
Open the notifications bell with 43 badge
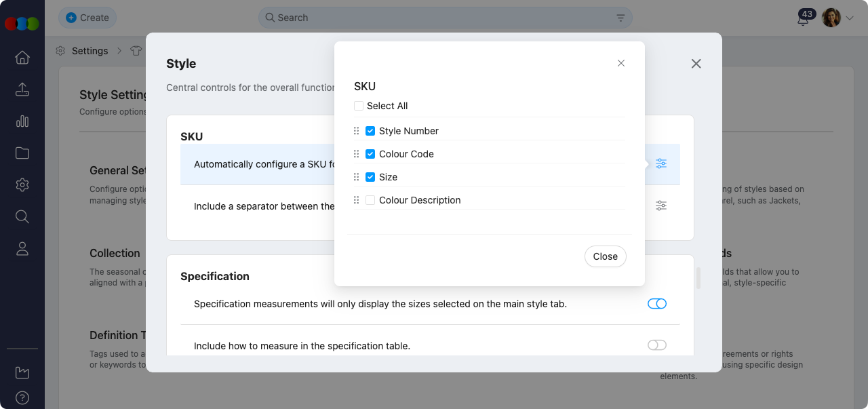804,19
